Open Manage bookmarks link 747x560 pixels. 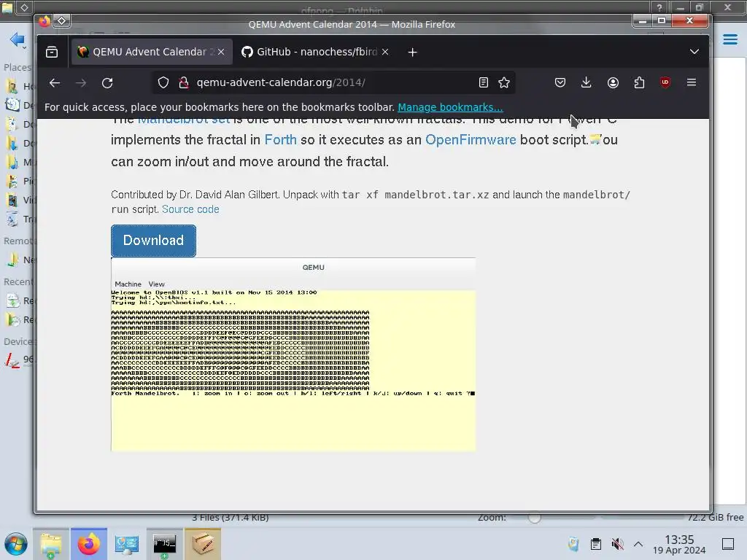(x=450, y=108)
